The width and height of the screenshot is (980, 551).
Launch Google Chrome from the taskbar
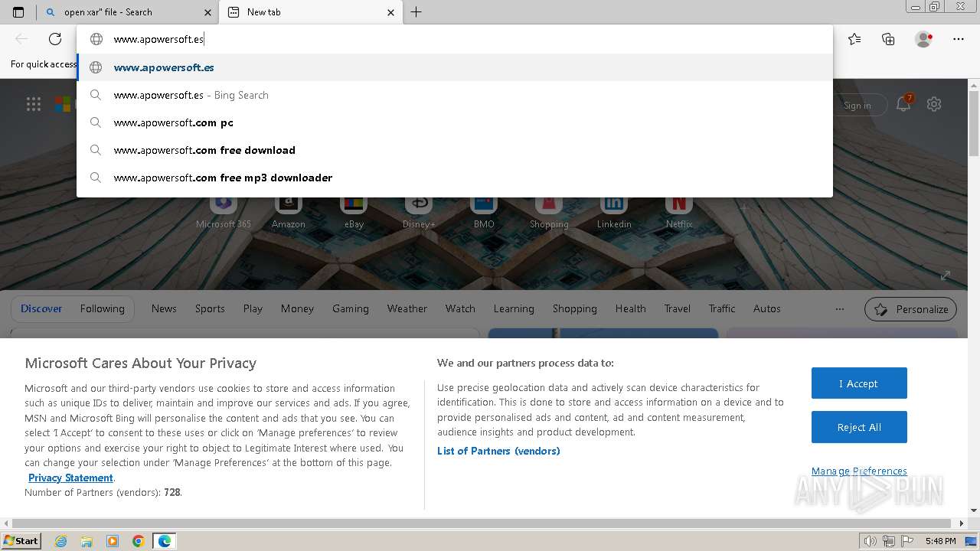[x=139, y=541]
